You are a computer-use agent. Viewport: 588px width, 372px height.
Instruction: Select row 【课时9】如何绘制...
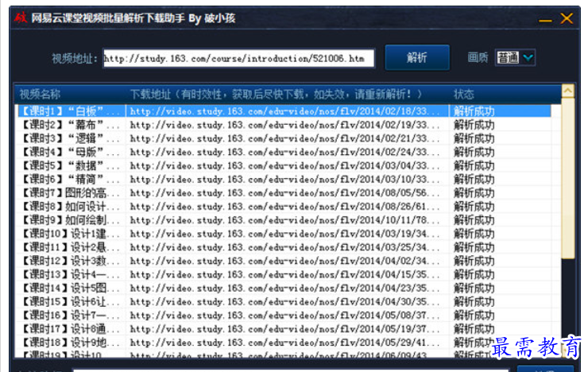(x=284, y=220)
